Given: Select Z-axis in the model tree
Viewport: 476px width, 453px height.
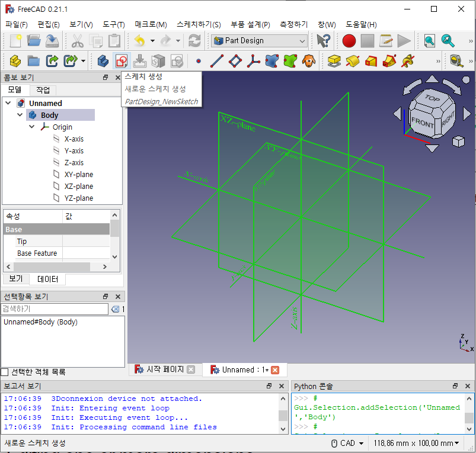Looking at the screenshot, I should tap(74, 162).
